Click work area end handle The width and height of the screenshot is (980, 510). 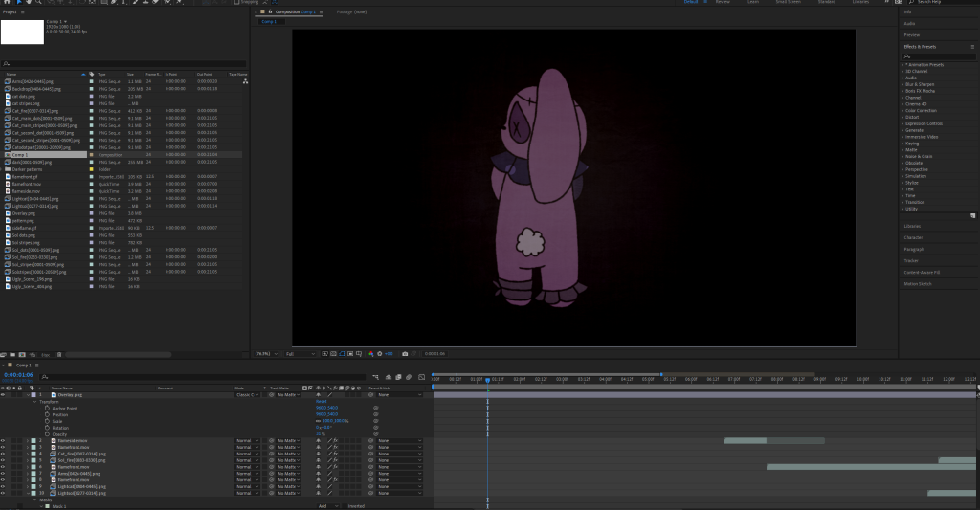click(661, 374)
